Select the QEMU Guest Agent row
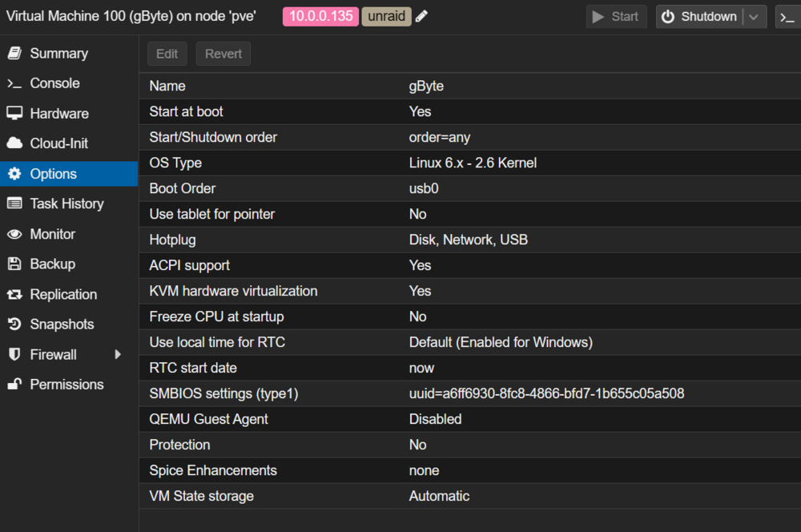This screenshot has height=532, width=801. 470,419
